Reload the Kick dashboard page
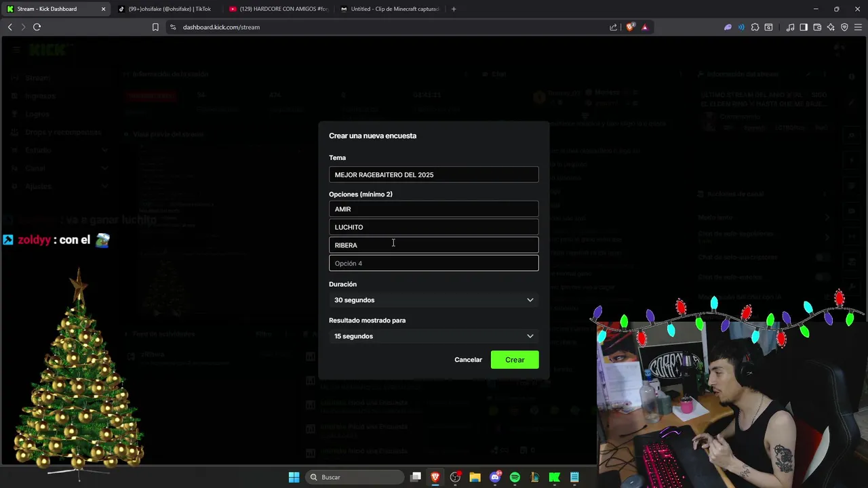 pyautogui.click(x=37, y=27)
